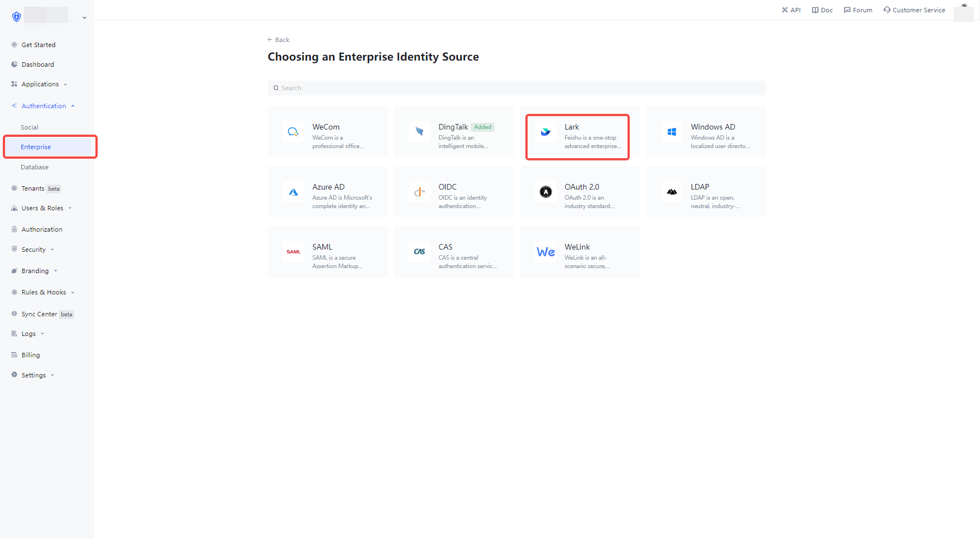
Task: Pick the LDAP logo icon
Action: click(x=671, y=192)
